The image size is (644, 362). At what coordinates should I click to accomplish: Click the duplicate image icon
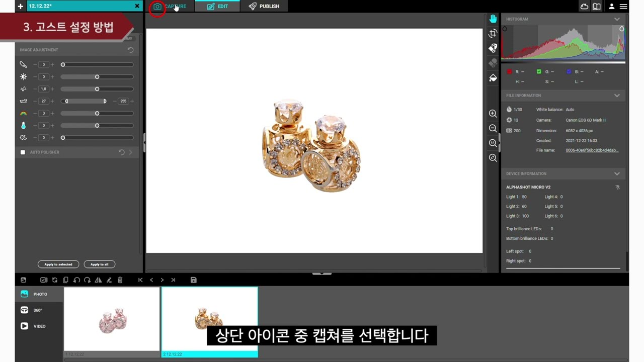point(65,280)
